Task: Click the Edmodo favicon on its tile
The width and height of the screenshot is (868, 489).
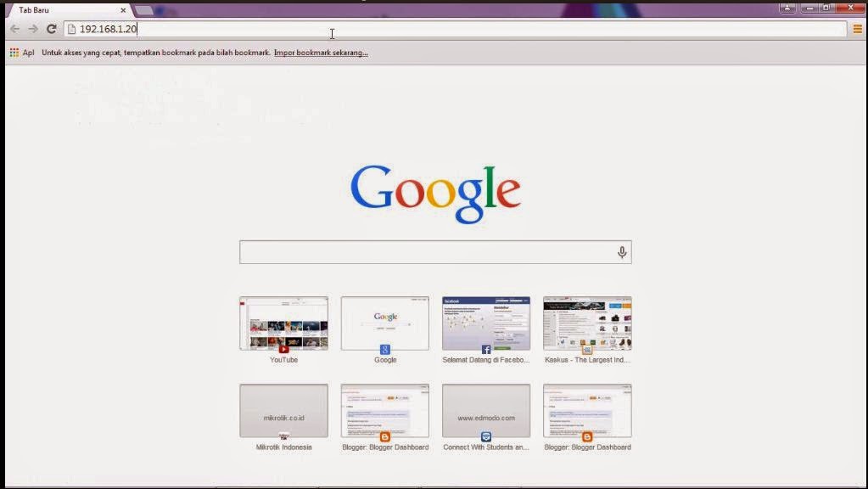Action: pyautogui.click(x=486, y=437)
